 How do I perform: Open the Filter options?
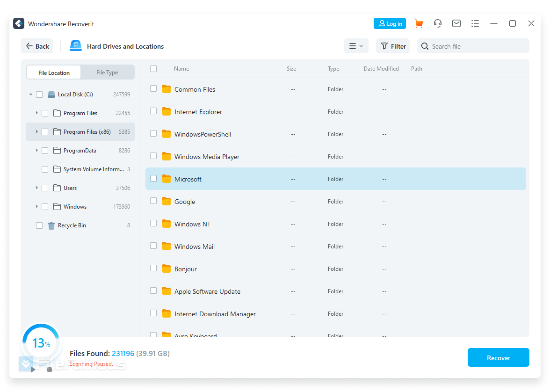[x=393, y=46]
